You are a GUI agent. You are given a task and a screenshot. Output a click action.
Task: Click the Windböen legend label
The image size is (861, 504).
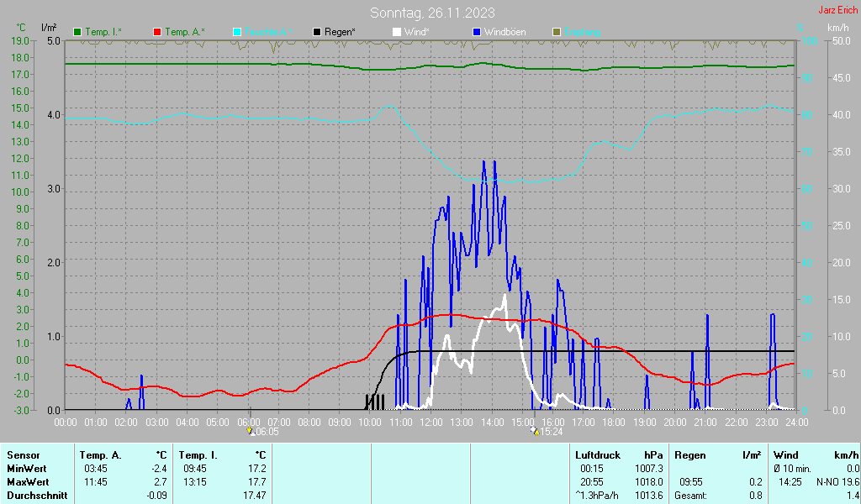coord(504,33)
